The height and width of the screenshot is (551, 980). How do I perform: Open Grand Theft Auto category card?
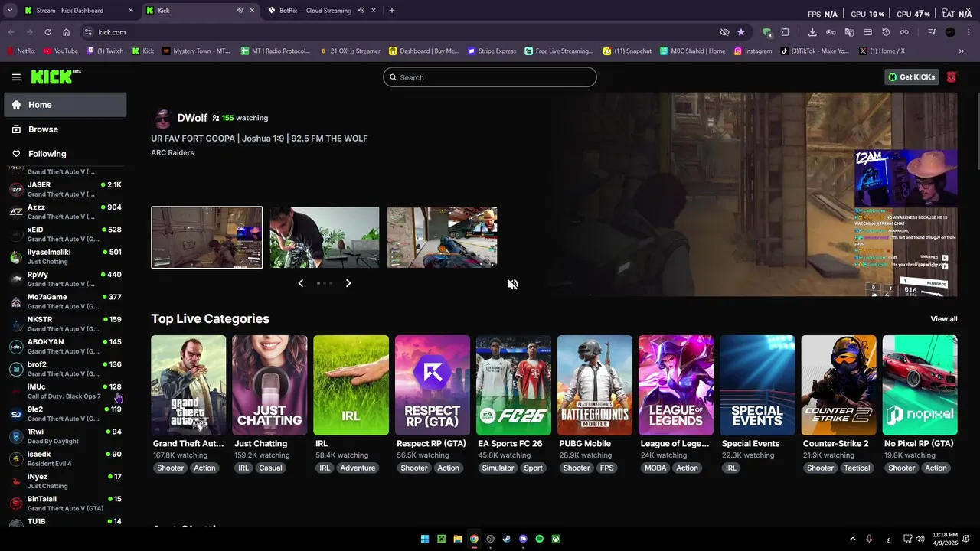click(188, 385)
